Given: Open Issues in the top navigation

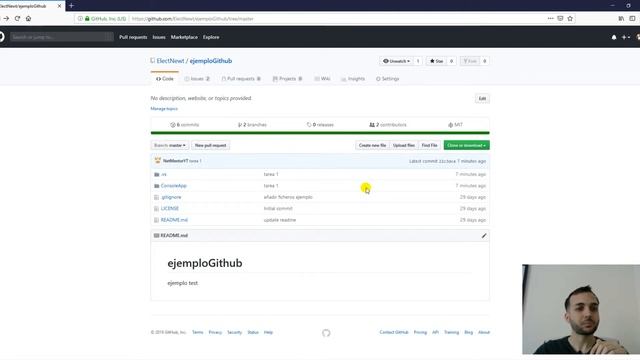Looking at the screenshot, I should (x=159, y=37).
